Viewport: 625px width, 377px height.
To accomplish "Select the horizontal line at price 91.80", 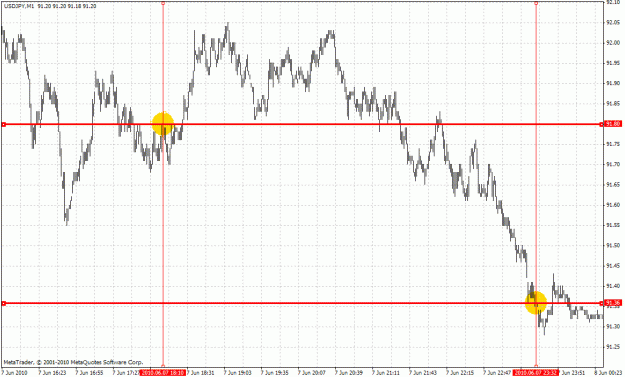I will (303, 124).
